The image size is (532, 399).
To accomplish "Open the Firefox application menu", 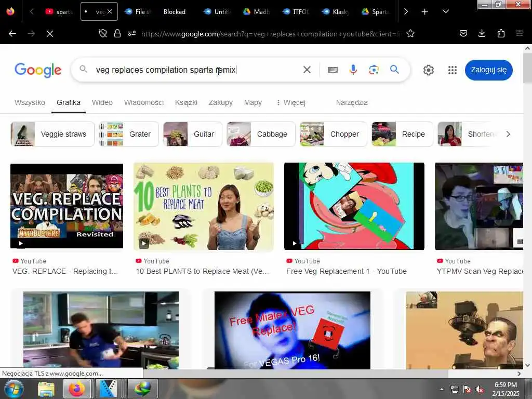I will click(520, 33).
